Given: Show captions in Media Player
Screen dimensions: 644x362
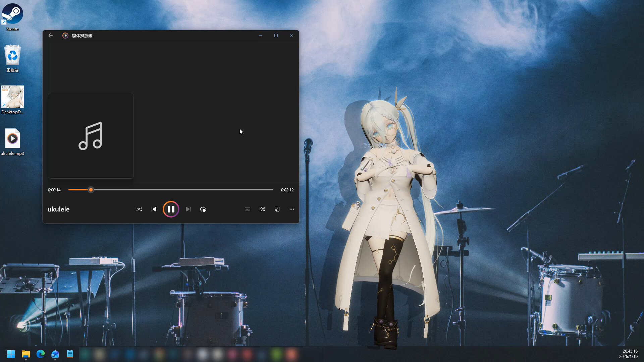Looking at the screenshot, I should pos(248,209).
